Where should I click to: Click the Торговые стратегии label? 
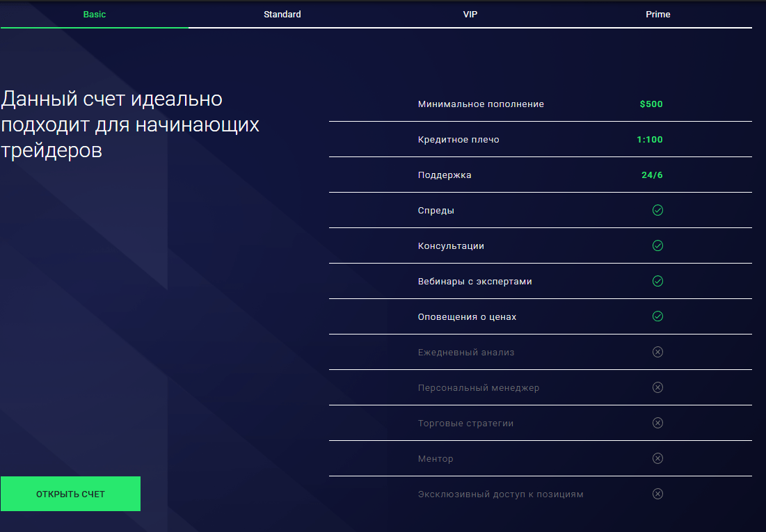(465, 423)
